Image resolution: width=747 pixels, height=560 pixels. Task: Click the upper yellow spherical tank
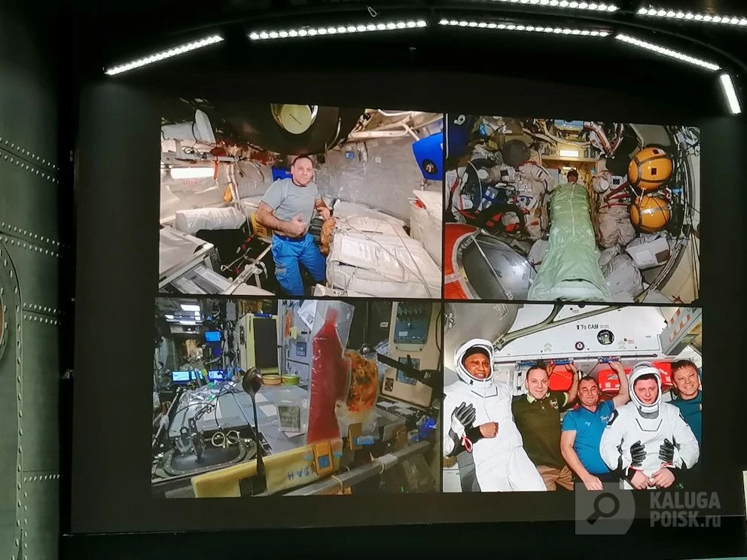[650, 169]
